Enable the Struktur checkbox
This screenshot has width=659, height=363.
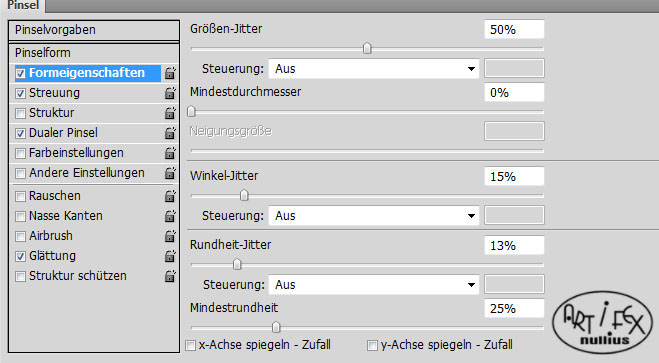pos(20,113)
